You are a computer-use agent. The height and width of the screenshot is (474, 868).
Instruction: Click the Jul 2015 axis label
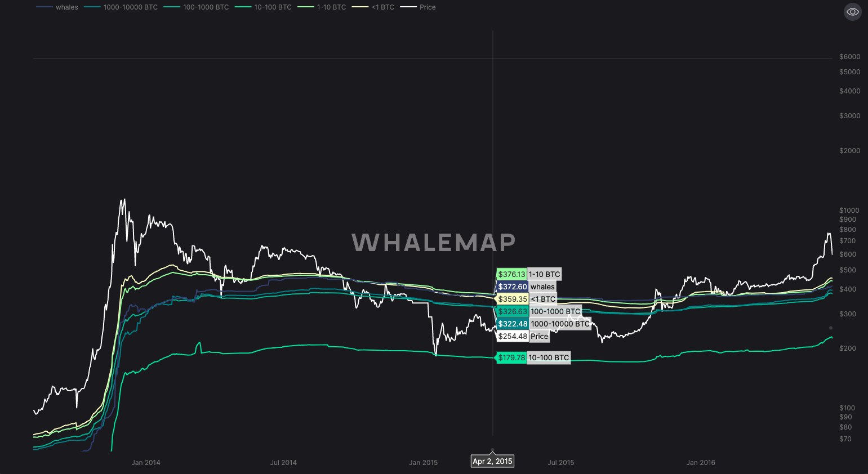[x=561, y=463]
